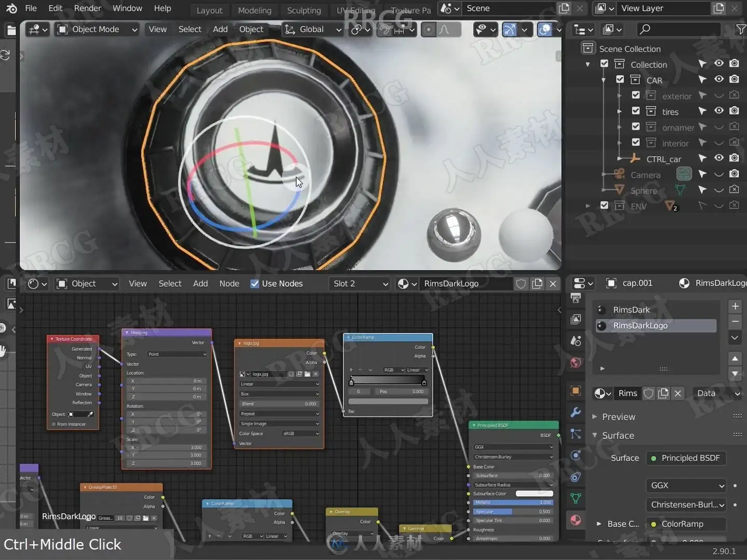Move material slot up in the list
747x560 pixels.
735,358
